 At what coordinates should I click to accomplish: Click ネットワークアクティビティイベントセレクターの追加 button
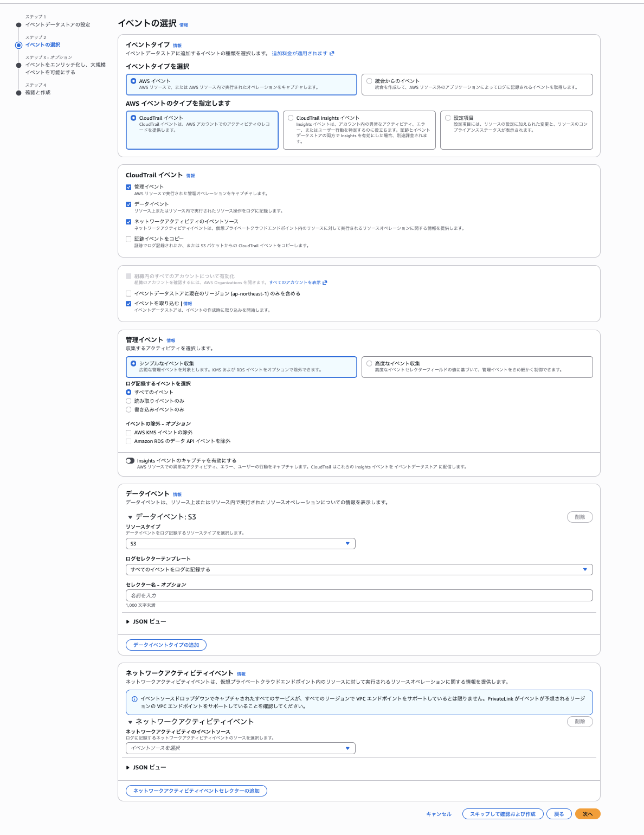(x=196, y=791)
